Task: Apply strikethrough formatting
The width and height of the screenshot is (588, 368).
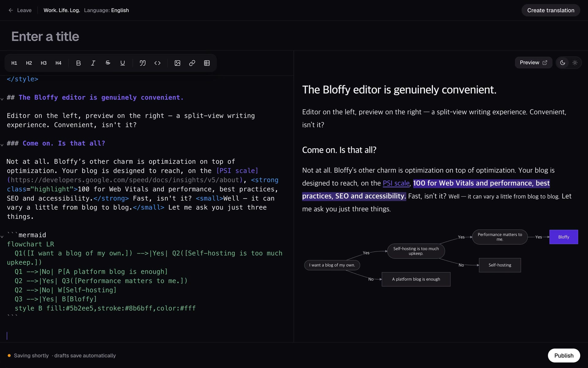Action: 108,63
